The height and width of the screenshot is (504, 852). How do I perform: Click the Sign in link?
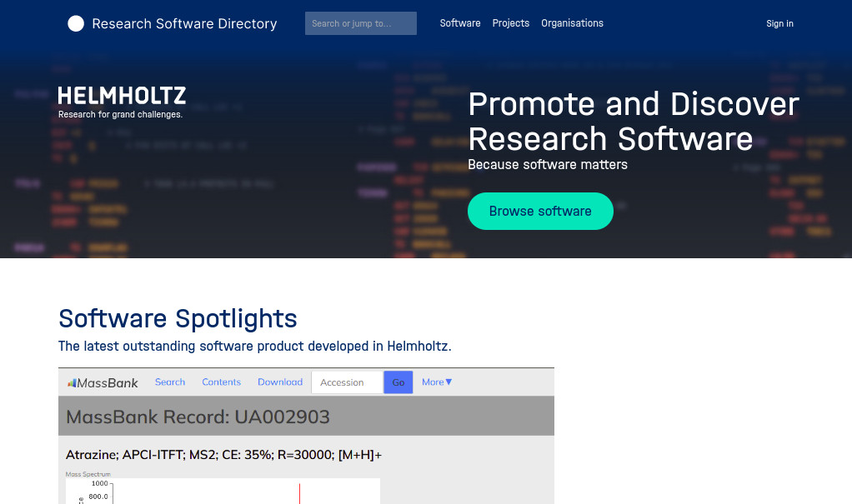click(x=779, y=23)
